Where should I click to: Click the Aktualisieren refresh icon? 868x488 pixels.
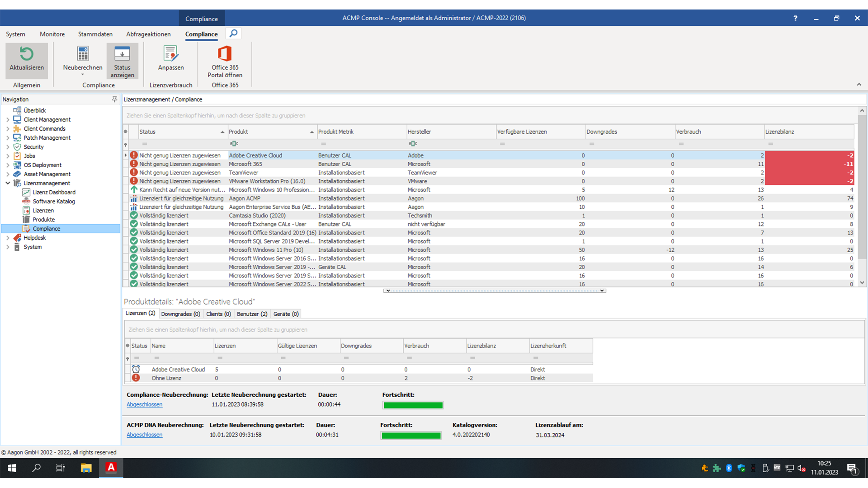[27, 54]
